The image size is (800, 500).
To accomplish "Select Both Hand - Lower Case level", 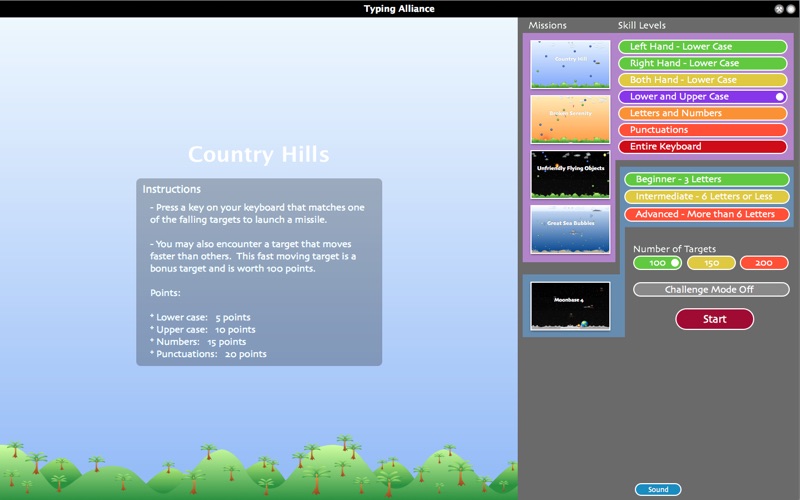I will tap(703, 80).
